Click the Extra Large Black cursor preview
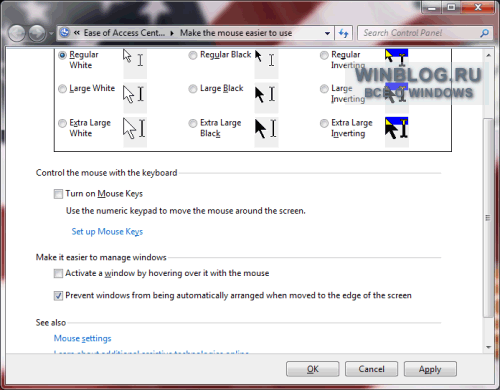This screenshot has height=390, width=500. click(x=266, y=132)
